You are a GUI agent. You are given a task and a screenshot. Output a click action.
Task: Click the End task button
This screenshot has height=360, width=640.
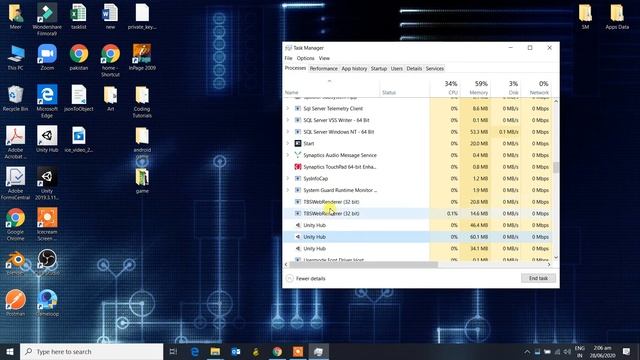pyautogui.click(x=538, y=278)
